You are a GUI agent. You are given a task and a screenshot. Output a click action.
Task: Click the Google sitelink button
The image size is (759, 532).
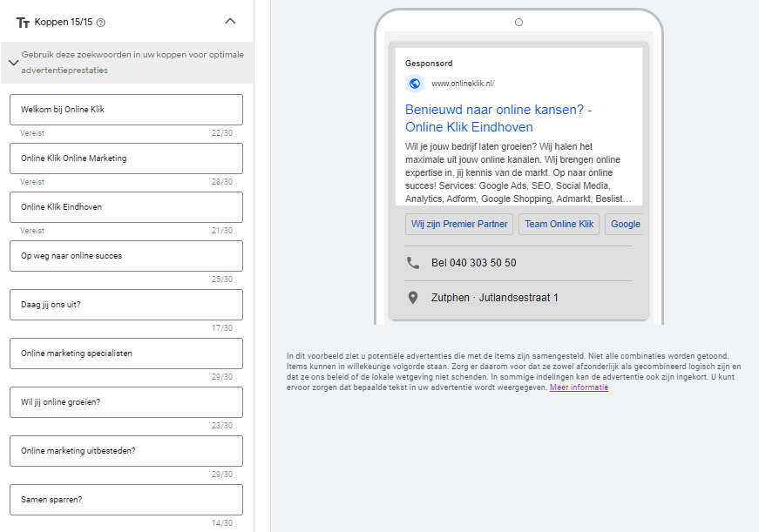pyautogui.click(x=625, y=224)
